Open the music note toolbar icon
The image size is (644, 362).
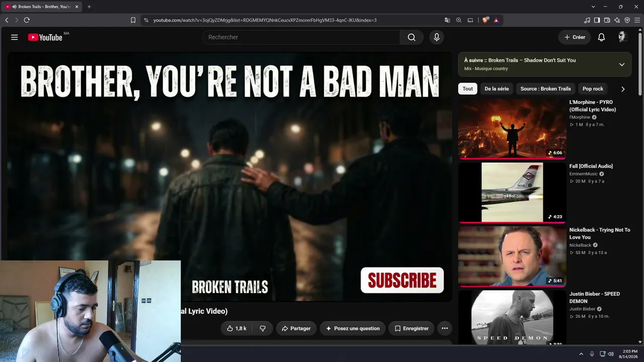(x=587, y=20)
